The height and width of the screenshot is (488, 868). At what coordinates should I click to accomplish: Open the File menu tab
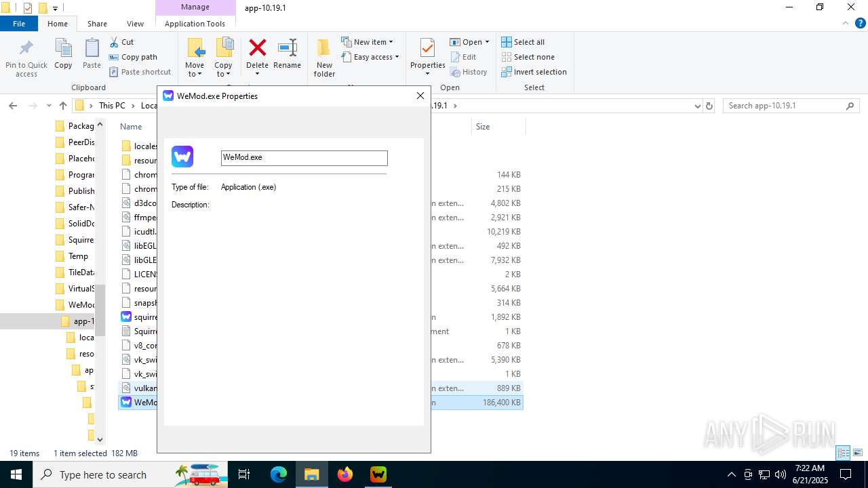[x=19, y=24]
